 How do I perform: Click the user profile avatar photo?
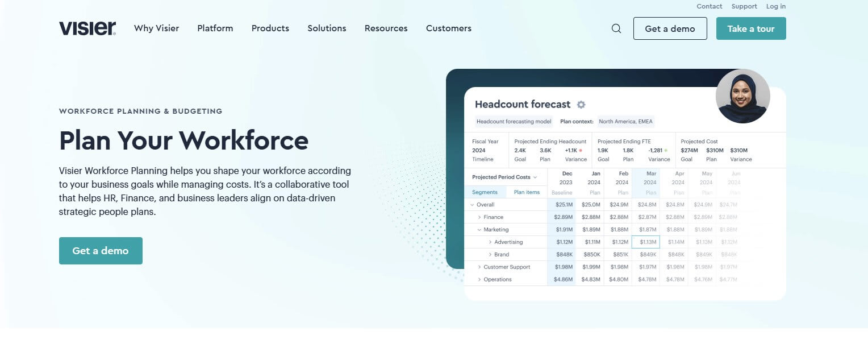click(x=743, y=96)
